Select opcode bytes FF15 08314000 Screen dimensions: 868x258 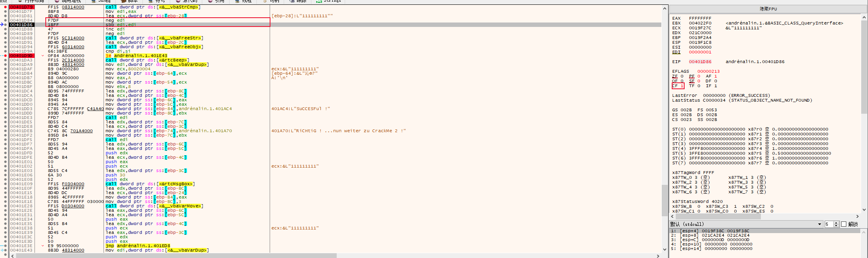tap(66, 7)
